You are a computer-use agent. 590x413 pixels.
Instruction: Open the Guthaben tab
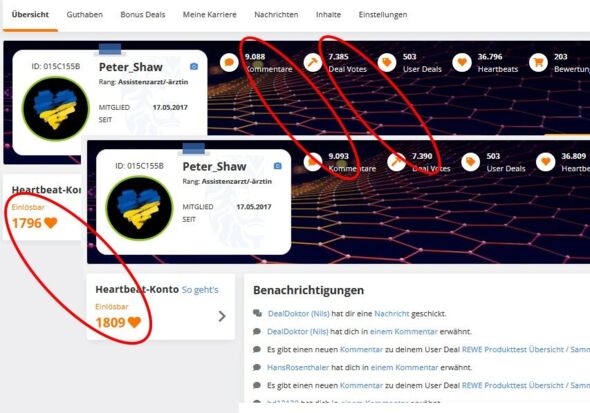point(85,15)
